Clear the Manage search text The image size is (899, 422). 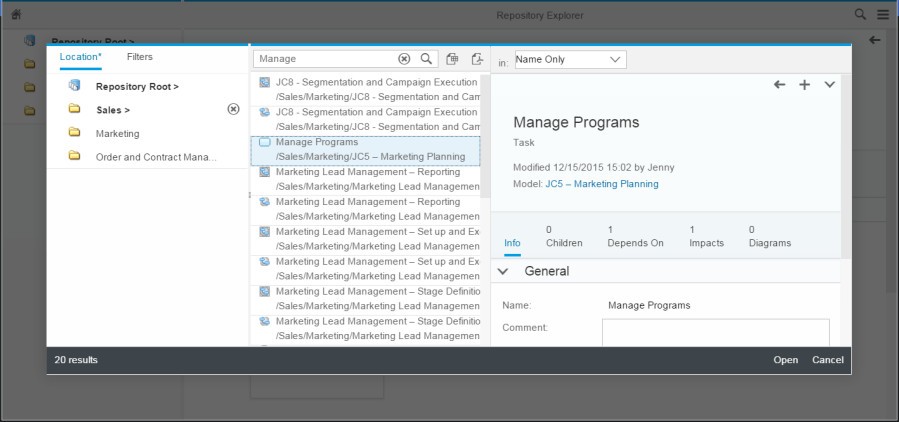tap(404, 59)
